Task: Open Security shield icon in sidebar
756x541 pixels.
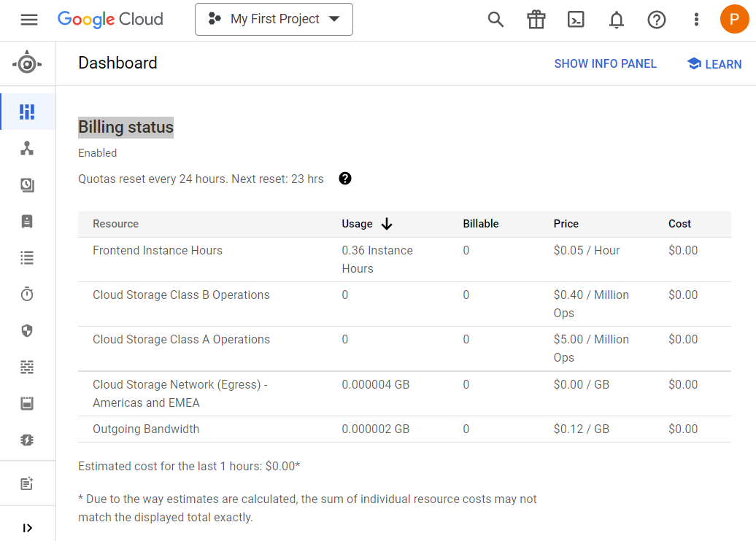Action: coord(27,330)
